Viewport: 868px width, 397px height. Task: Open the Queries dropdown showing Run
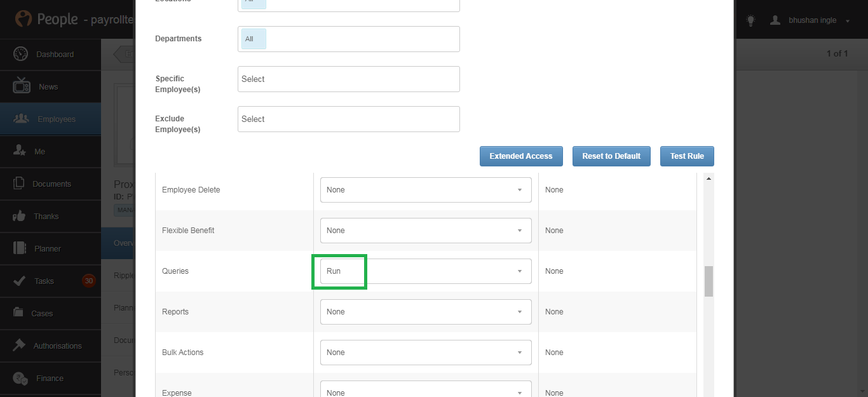[x=426, y=271]
